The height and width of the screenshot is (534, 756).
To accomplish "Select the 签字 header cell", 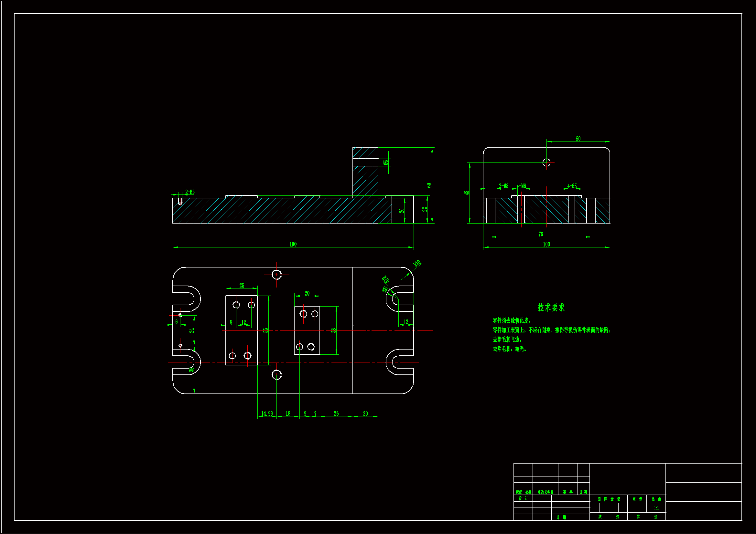I will [567, 492].
